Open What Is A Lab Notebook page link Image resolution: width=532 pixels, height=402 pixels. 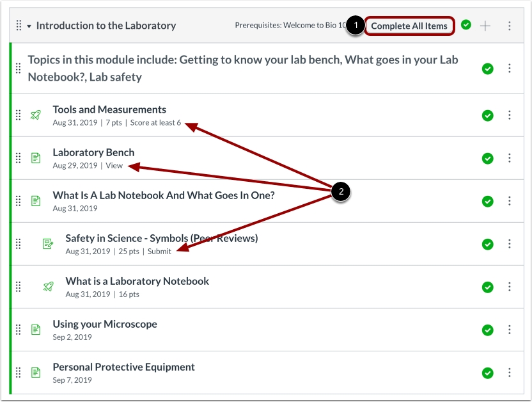pyautogui.click(x=163, y=195)
